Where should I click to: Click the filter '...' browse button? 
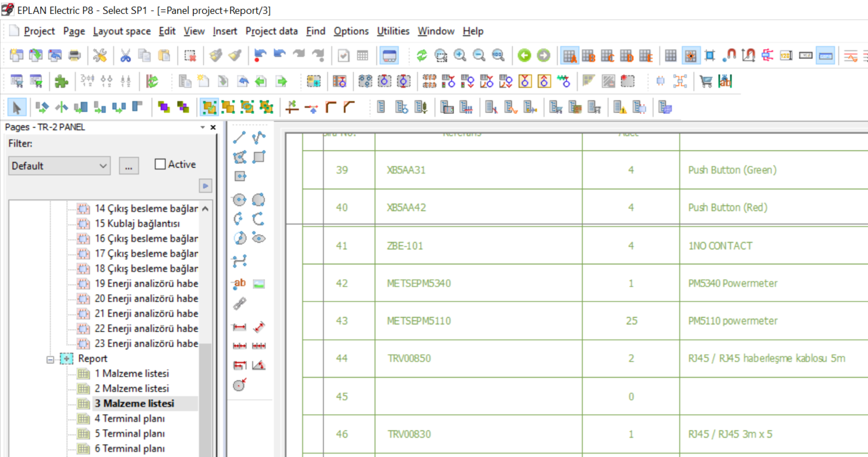(x=128, y=165)
